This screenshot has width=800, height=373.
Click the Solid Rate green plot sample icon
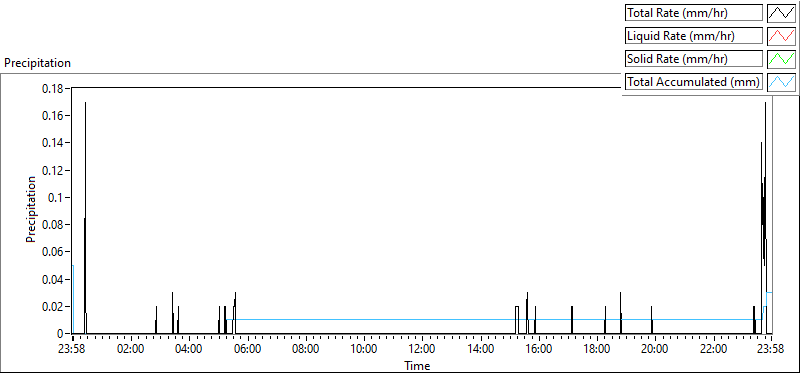[x=781, y=59]
